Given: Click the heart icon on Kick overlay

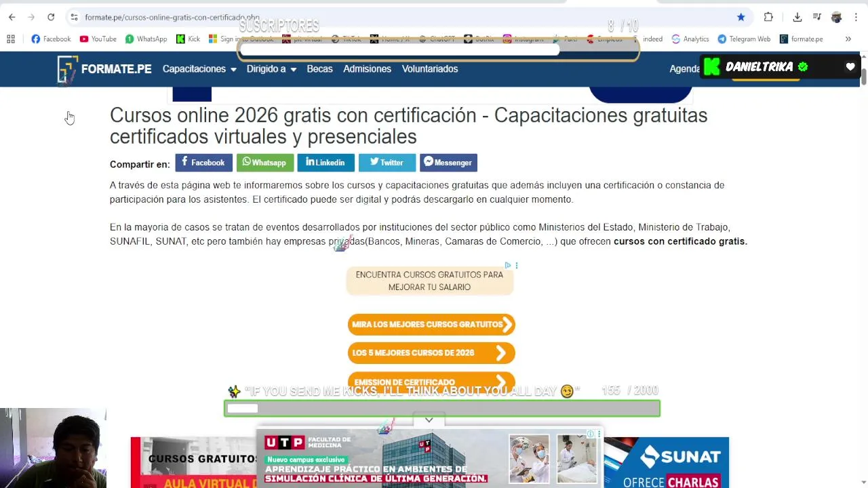Looking at the screenshot, I should pos(850,67).
